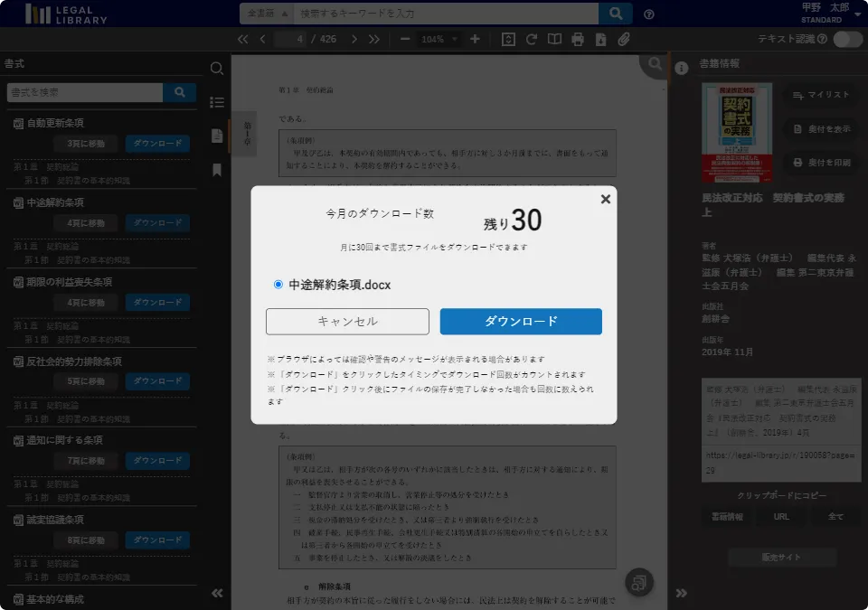Copy 書籍情報 to clipboard
This screenshot has width=868, height=610.
click(x=727, y=516)
